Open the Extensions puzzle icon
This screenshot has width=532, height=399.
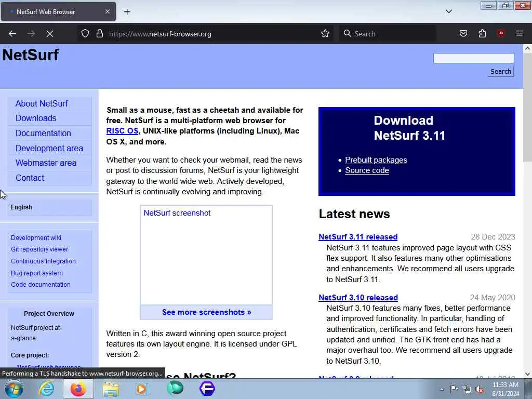pyautogui.click(x=482, y=34)
